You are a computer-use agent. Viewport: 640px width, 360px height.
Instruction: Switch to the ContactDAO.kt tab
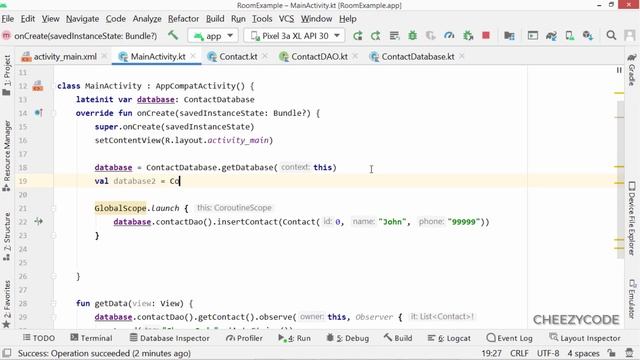pyautogui.click(x=319, y=57)
